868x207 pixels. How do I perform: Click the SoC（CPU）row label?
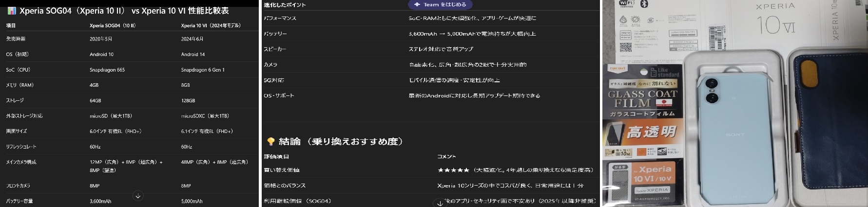19,70
